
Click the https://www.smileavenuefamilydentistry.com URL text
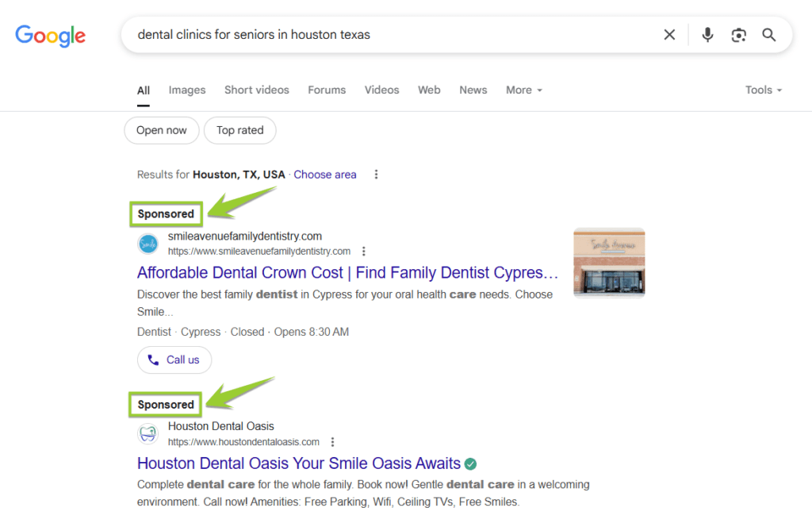[259, 252]
